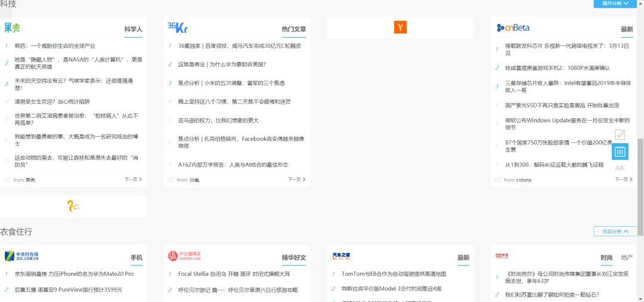644x302 pixels.
Task: Open article 渣男受女生欢迎？当心统计陷阱
Action: point(52,101)
